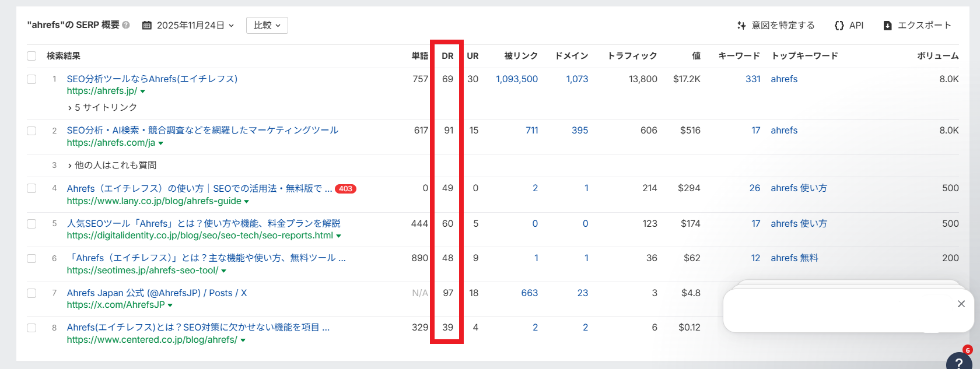Open the dropdown arrow next to centered.co.jp URL

[x=243, y=340]
